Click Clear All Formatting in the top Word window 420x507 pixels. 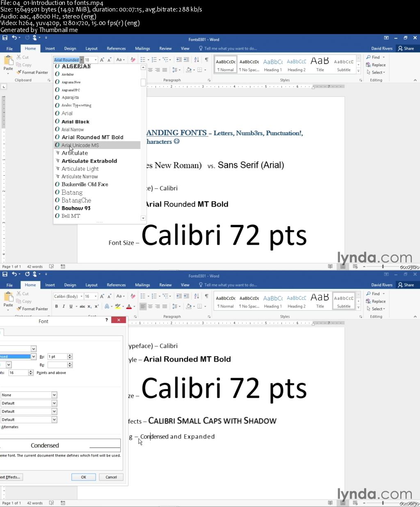pyautogui.click(x=133, y=60)
